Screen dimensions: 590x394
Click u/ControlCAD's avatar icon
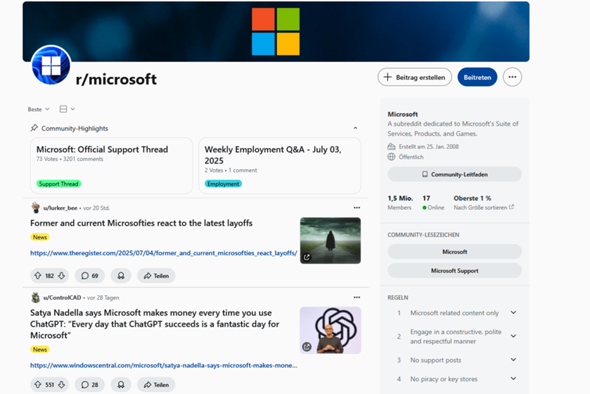point(35,297)
